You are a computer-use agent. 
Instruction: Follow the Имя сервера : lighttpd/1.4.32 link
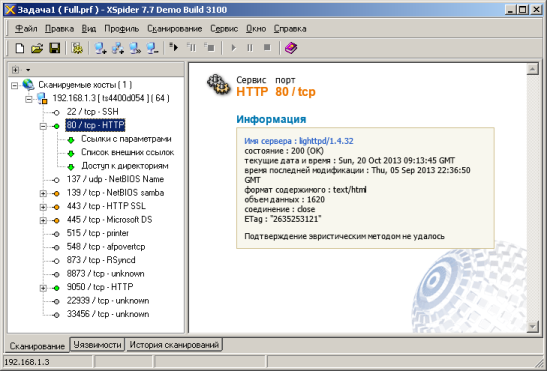click(x=299, y=141)
